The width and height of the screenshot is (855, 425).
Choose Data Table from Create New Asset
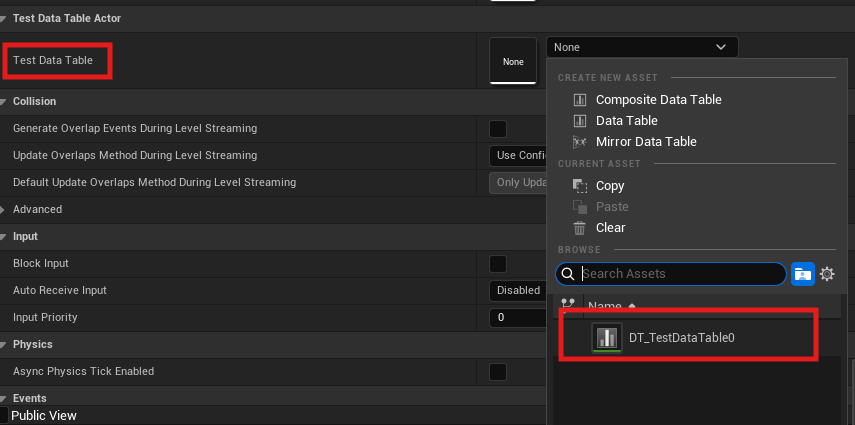coord(626,121)
